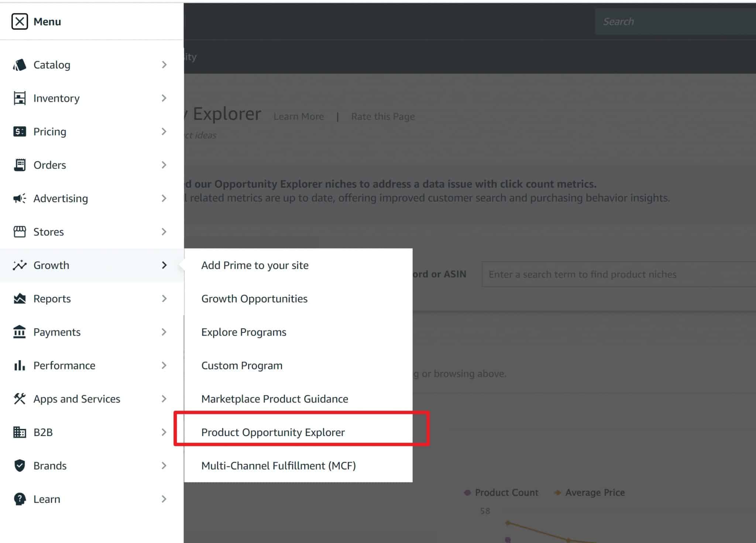Click the Rate this Page link
This screenshot has height=543, width=756.
tap(383, 117)
